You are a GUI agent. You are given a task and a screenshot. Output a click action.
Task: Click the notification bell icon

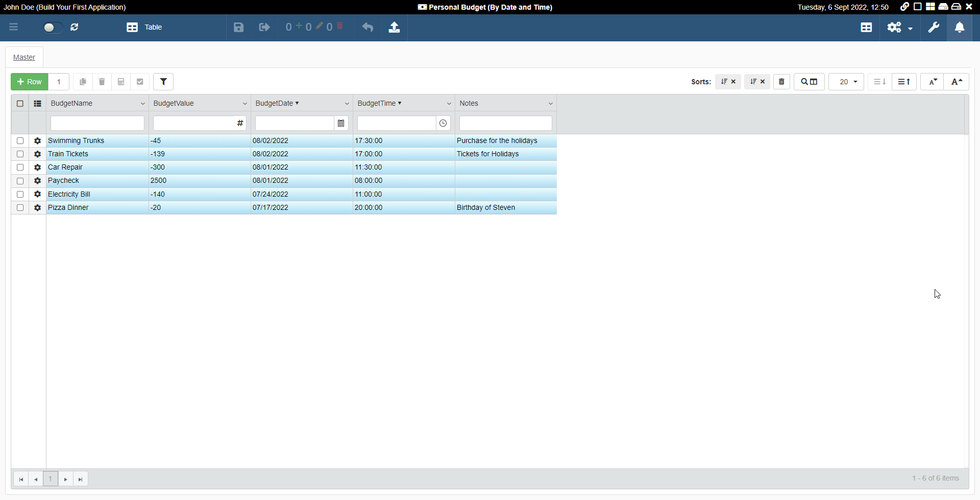click(960, 28)
